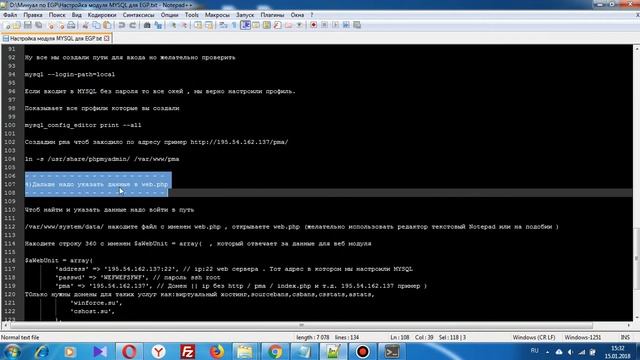Click the INS status bar indicator

pyautogui.click(x=625, y=338)
